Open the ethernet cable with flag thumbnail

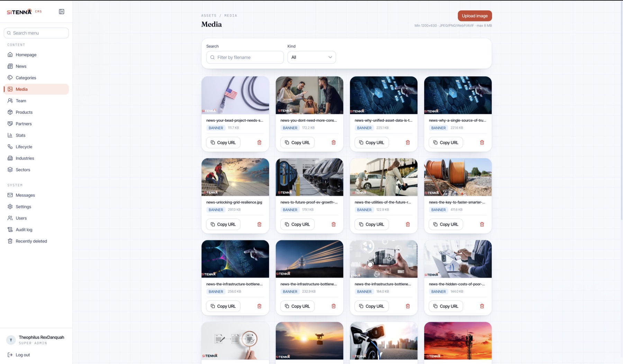(x=235, y=95)
